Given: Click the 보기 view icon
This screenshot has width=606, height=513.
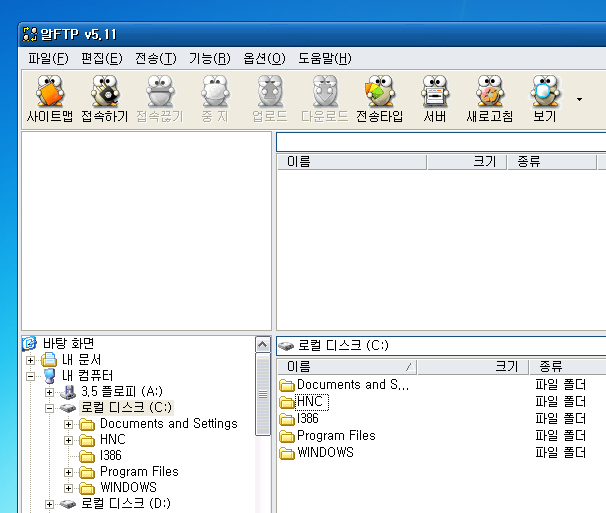Looking at the screenshot, I should pos(545,99).
